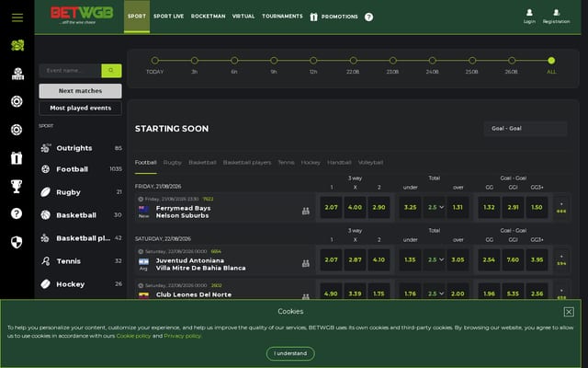Screen dimensions: 588x368
Task: Show more markets for Ferrymead Bays match
Action: tap(561, 208)
